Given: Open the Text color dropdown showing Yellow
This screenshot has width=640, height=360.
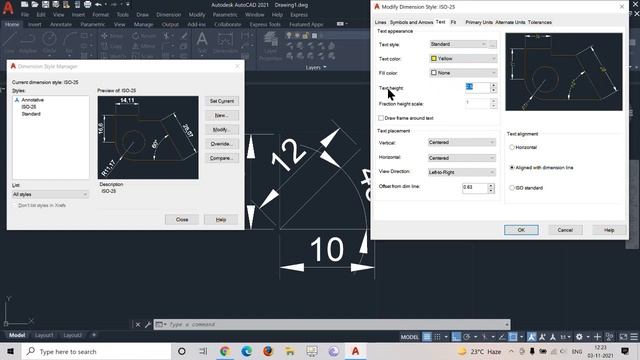Looking at the screenshot, I should click(x=463, y=59).
